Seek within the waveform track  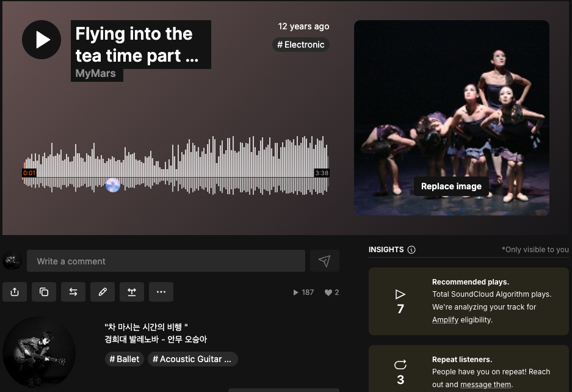tap(175, 165)
